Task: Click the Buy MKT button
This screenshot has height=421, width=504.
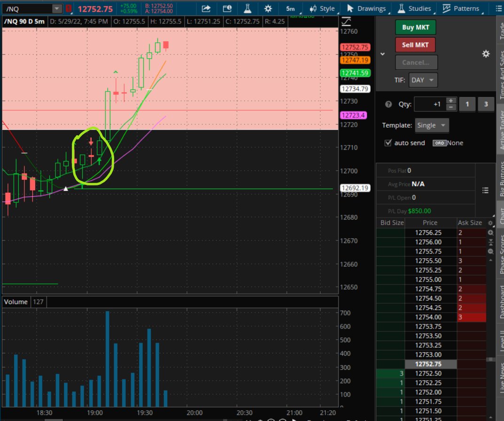Action: pyautogui.click(x=415, y=27)
